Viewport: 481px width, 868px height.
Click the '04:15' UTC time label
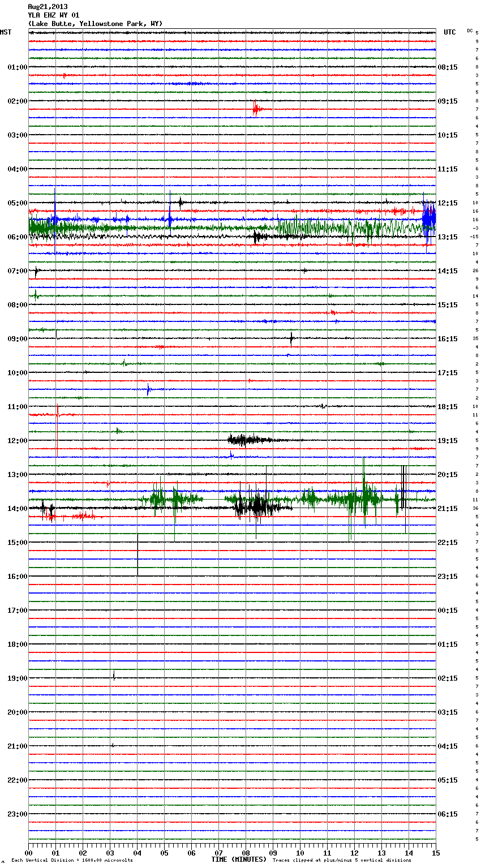[448, 746]
